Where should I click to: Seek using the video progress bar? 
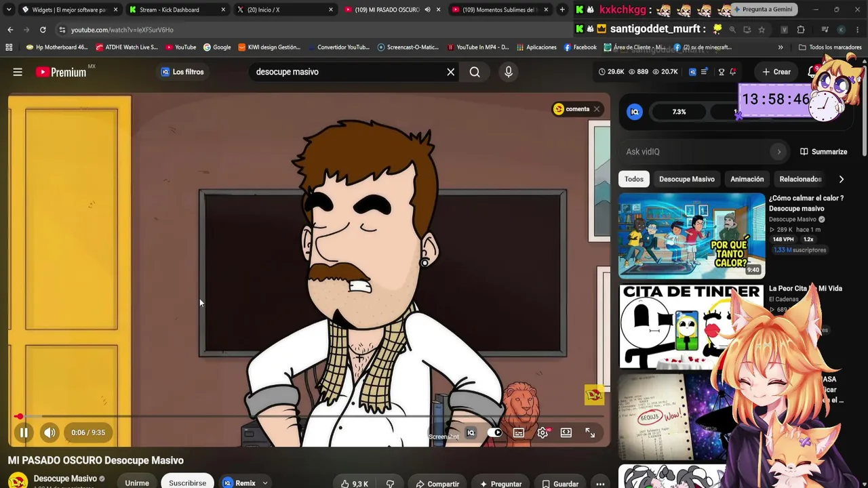coord(309,417)
